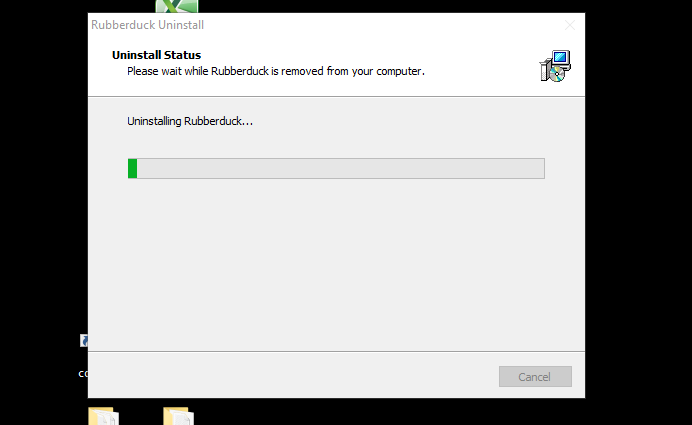Click the Uninstall Status heading
Viewport: 692px width, 425px height.
[156, 55]
